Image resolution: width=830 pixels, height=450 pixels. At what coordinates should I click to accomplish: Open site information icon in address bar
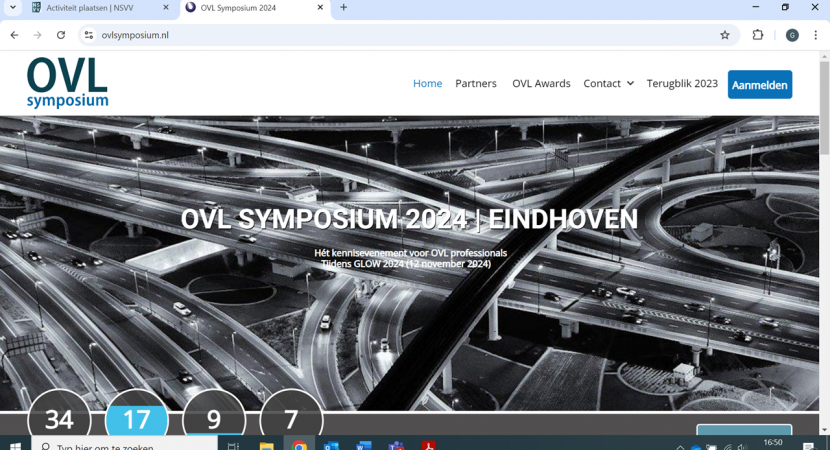[89, 35]
